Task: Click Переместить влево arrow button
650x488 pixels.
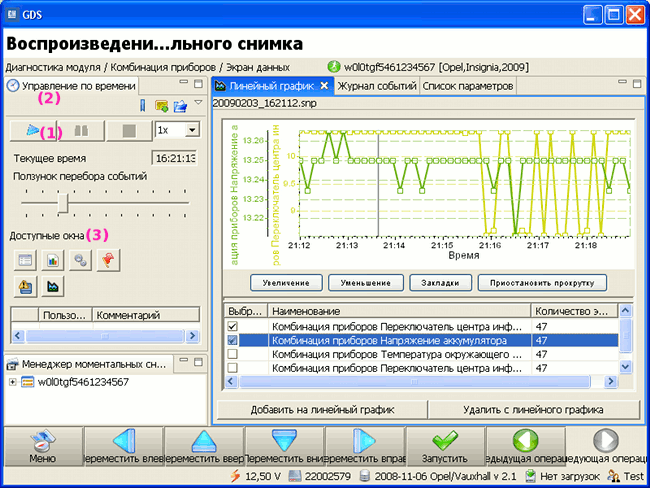Action: [x=124, y=447]
